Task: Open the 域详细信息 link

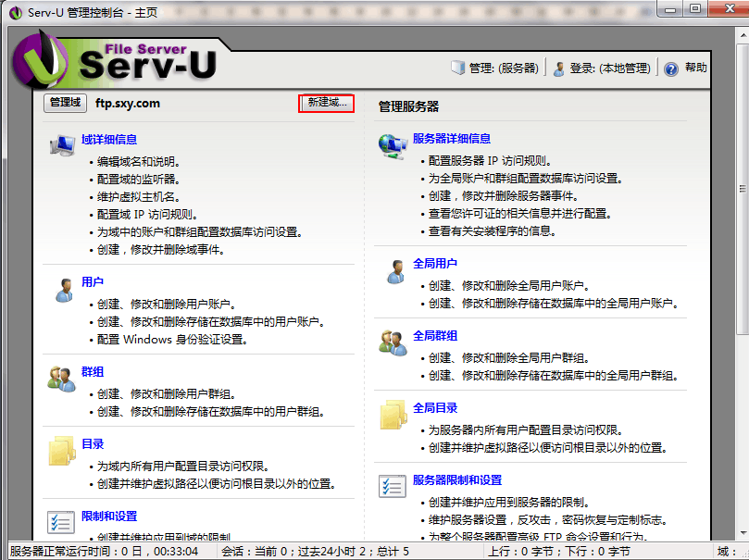Action: [x=109, y=140]
